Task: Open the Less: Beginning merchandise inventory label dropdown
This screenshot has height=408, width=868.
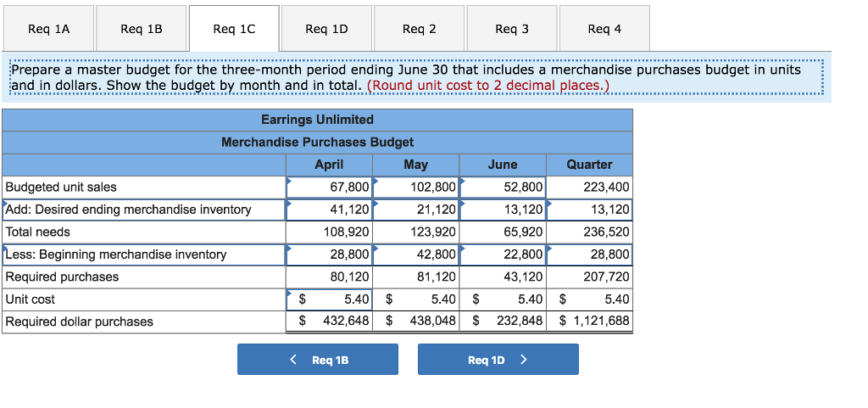Action: point(143,254)
